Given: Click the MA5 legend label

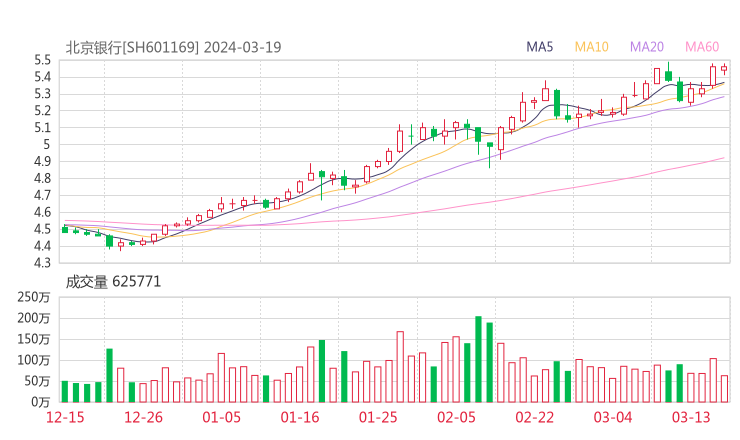Looking at the screenshot, I should 539,47.
